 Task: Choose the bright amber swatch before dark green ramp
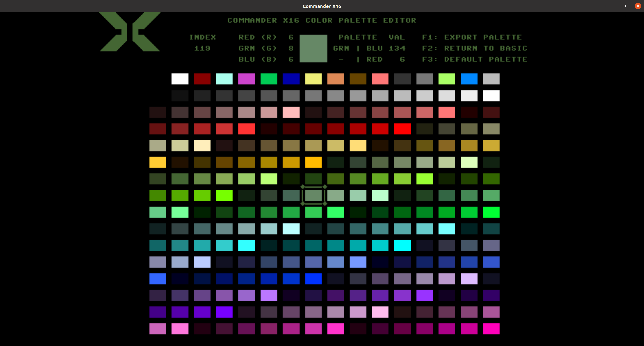point(313,162)
